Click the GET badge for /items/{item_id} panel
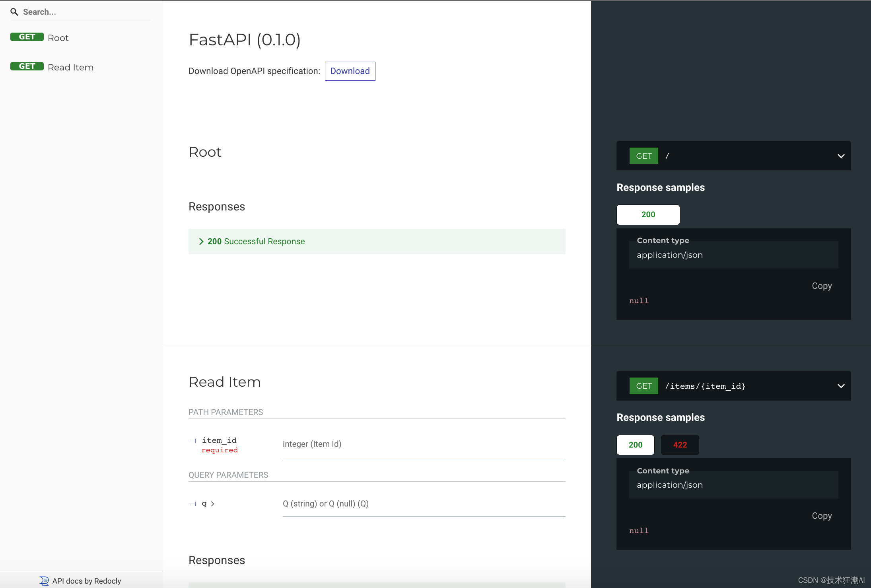 (x=644, y=386)
